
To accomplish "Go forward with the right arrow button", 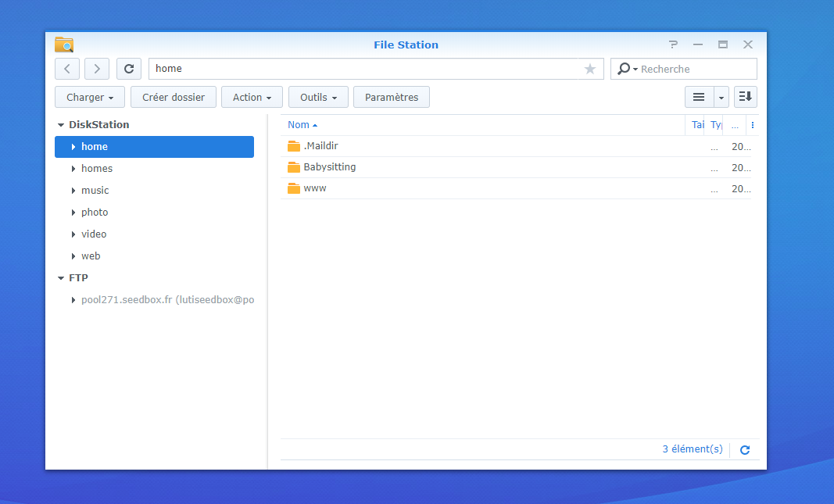I will click(x=97, y=69).
